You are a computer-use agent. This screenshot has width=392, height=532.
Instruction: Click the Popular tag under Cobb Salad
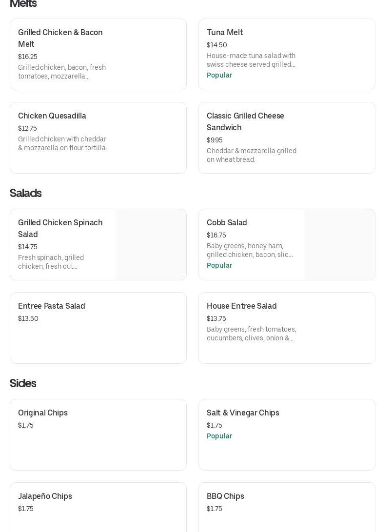[x=219, y=265]
